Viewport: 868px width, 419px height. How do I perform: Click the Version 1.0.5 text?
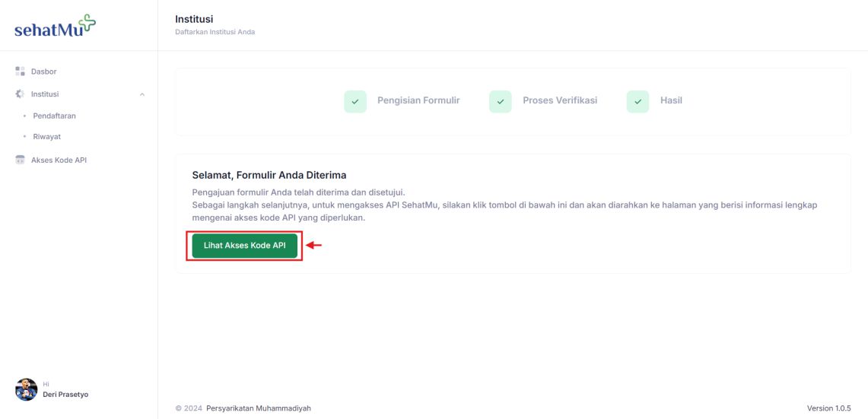pyautogui.click(x=829, y=408)
